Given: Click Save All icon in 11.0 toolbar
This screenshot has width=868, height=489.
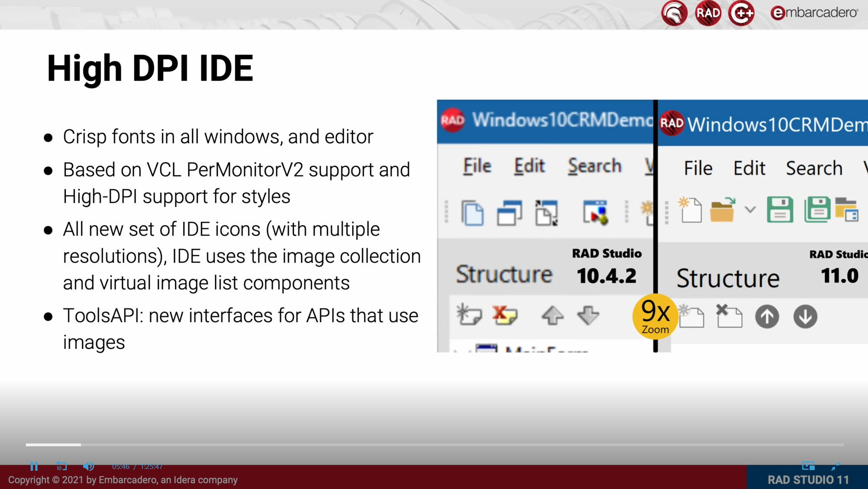Looking at the screenshot, I should click(x=818, y=210).
